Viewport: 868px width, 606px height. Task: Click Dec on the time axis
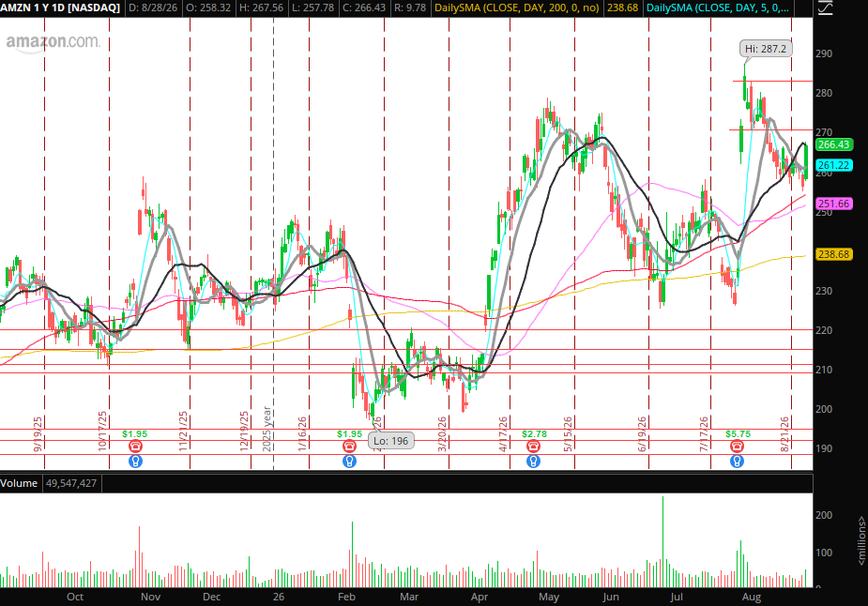tap(211, 598)
